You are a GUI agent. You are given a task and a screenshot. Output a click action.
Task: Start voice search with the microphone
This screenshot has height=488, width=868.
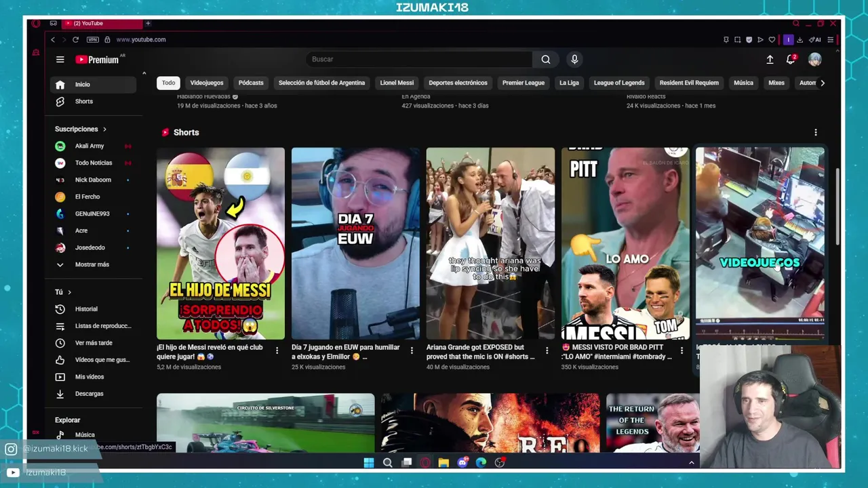pos(574,60)
